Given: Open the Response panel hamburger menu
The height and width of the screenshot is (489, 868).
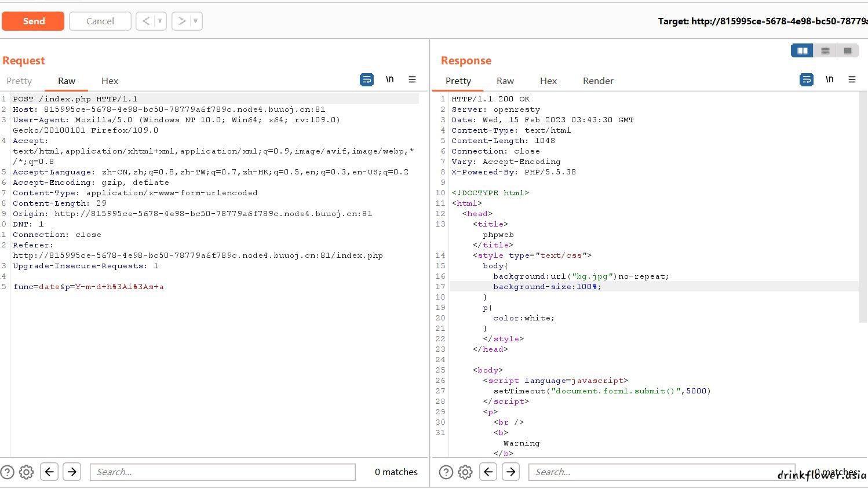Looking at the screenshot, I should click(852, 79).
